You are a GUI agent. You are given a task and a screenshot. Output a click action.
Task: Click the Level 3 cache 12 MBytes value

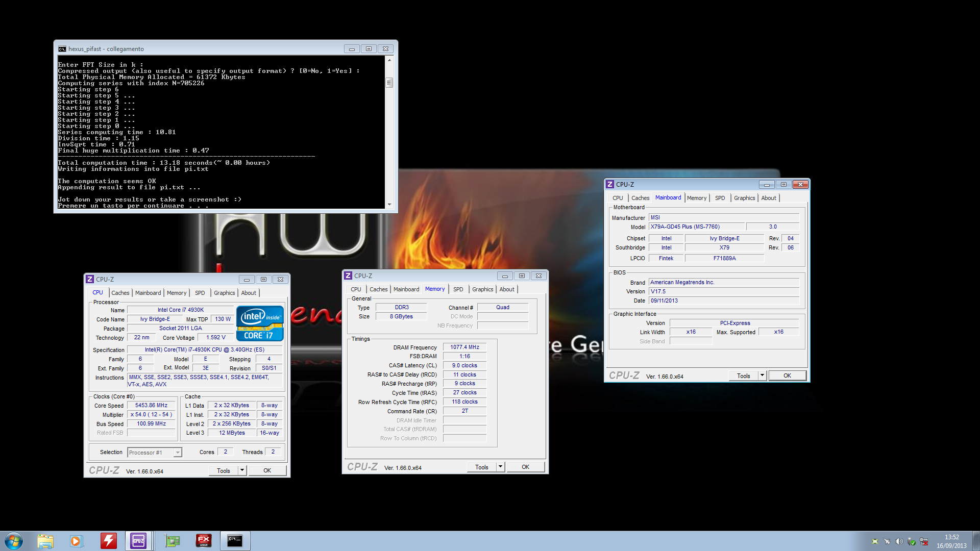232,433
